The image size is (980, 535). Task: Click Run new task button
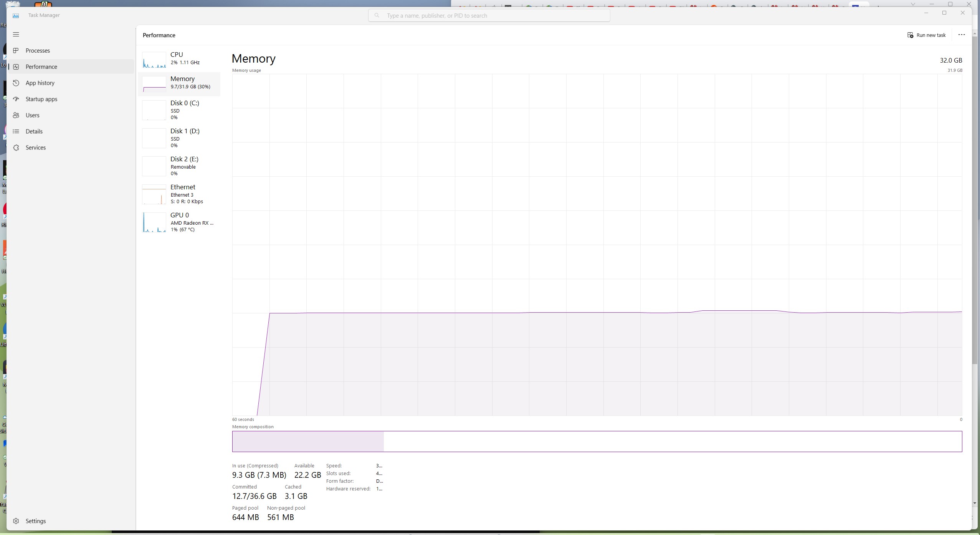pos(926,35)
